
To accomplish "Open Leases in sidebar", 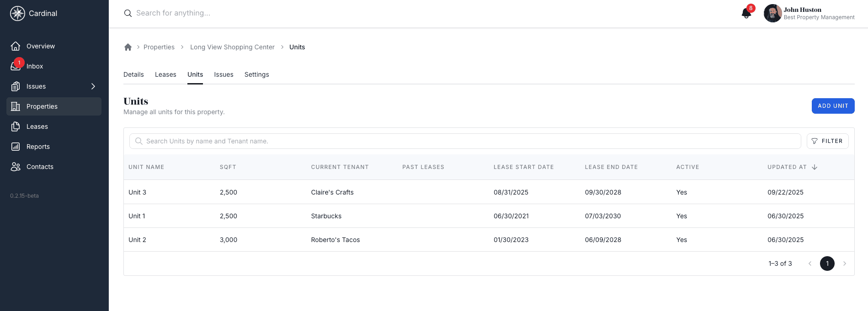I will 54,127.
